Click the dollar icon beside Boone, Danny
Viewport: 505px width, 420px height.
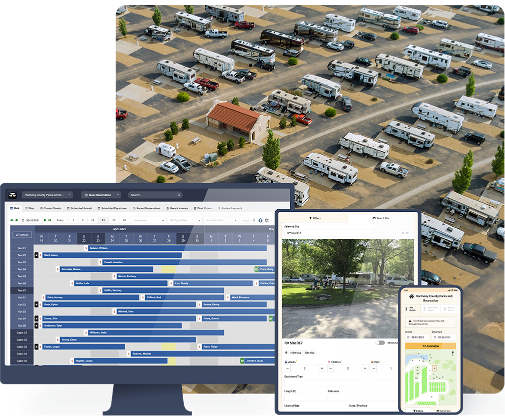[x=200, y=304]
